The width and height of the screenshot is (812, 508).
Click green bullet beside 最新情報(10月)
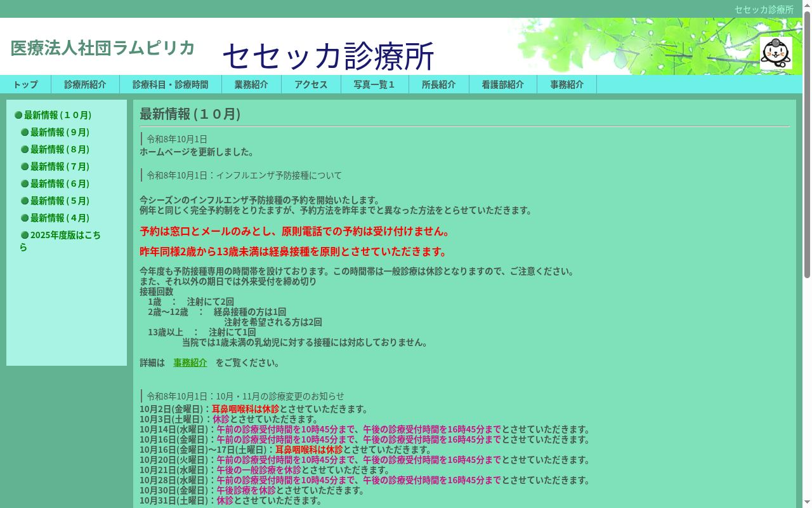18,116
